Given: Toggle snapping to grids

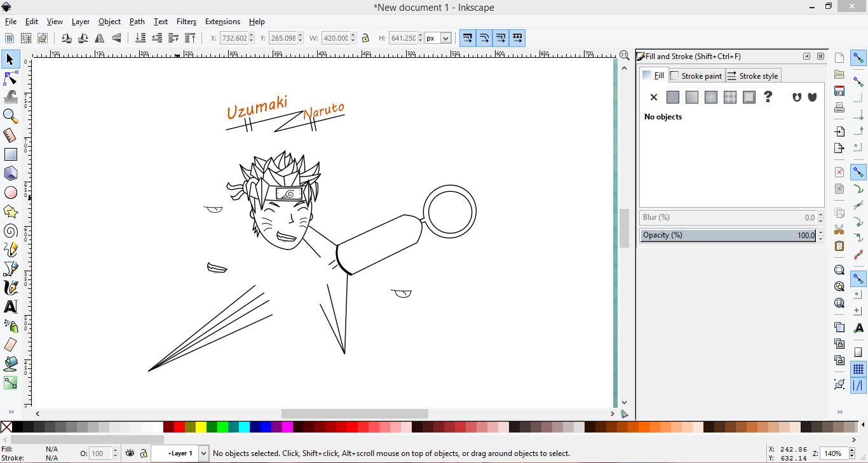Looking at the screenshot, I should [858, 368].
